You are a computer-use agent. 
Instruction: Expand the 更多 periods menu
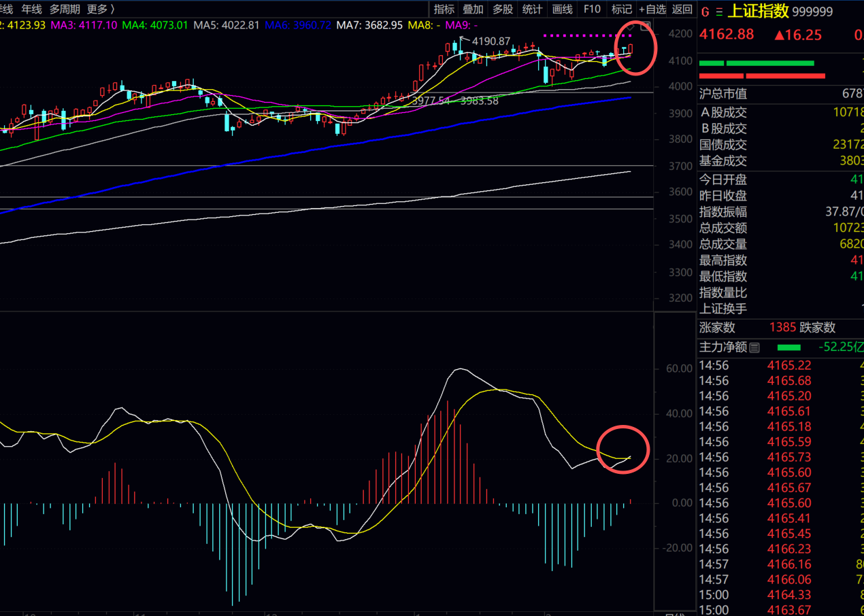100,9
